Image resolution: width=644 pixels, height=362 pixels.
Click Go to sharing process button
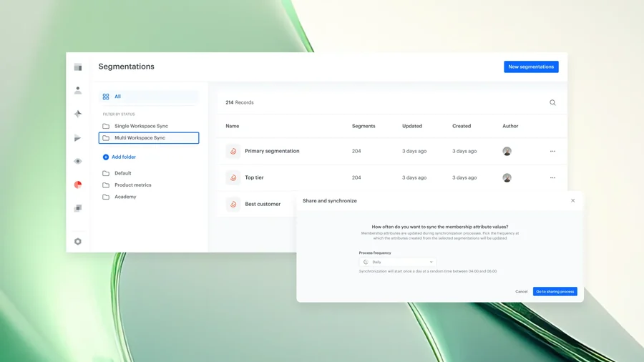tap(555, 291)
